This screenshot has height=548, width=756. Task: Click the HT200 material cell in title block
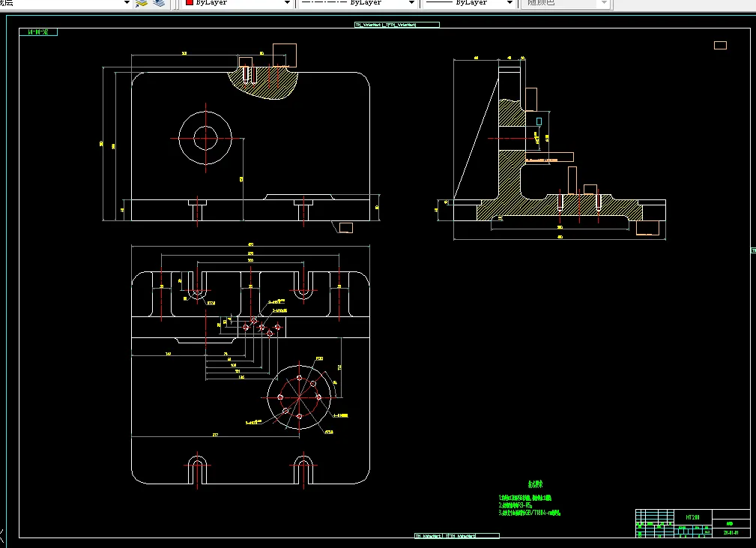[691, 517]
